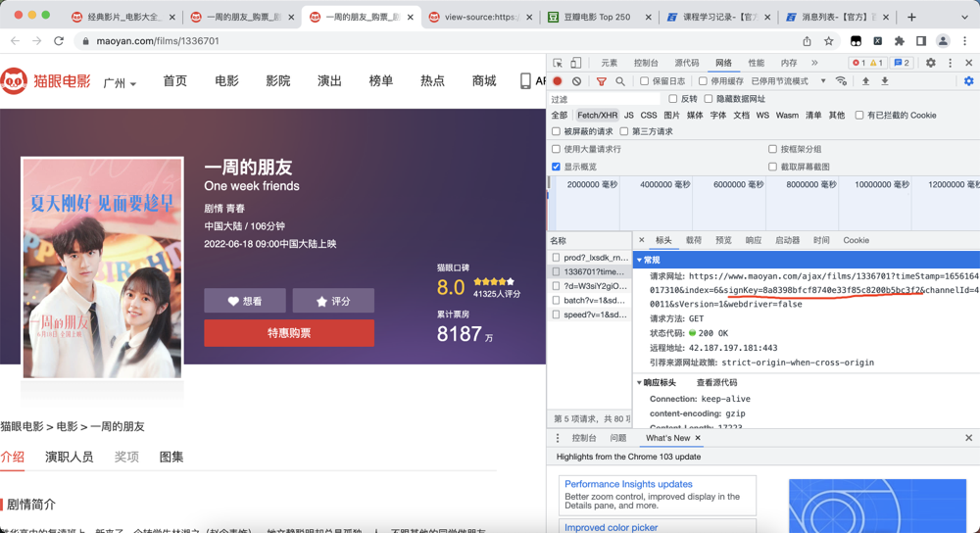Open throttling mode dropdown 已停用节流模式

[789, 81]
